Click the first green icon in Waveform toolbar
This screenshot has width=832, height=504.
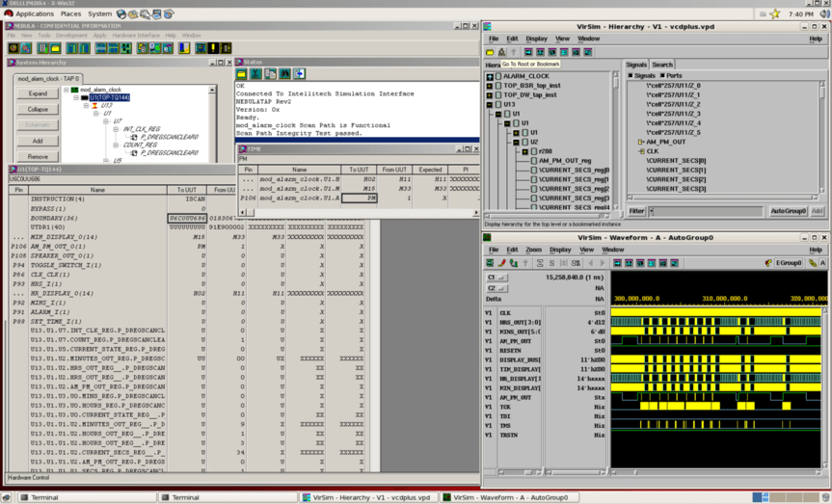click(491, 263)
